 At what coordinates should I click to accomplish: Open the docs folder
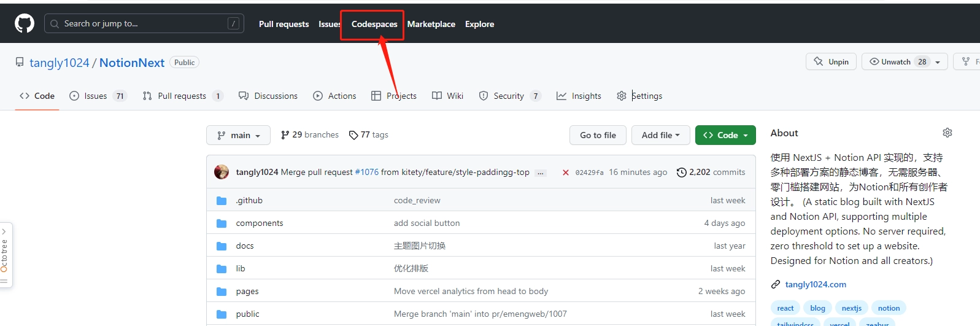pyautogui.click(x=245, y=246)
